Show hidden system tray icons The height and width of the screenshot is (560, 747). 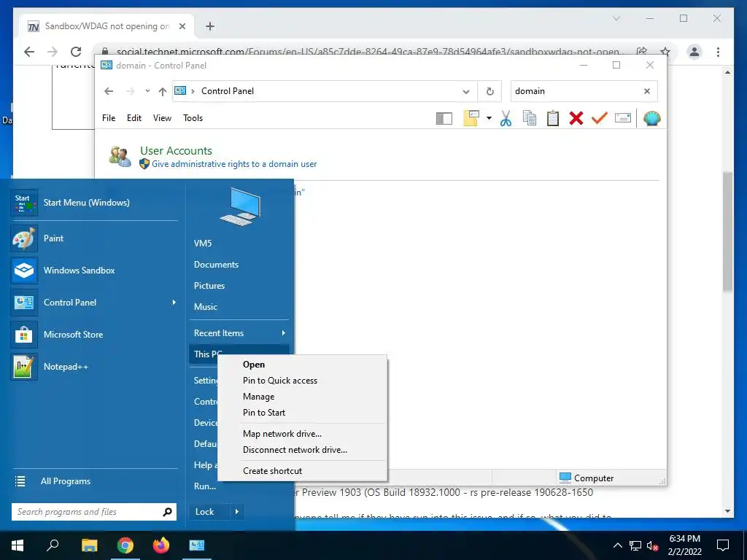coord(617,545)
